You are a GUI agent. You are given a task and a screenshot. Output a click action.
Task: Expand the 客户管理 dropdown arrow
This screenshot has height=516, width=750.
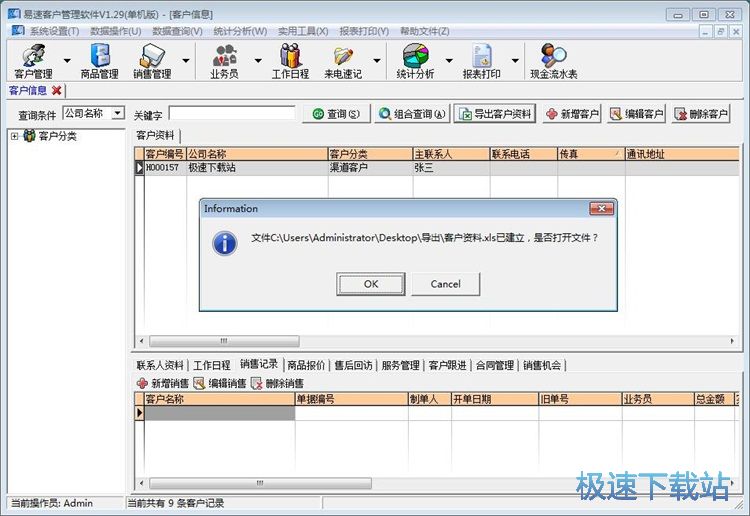67,61
